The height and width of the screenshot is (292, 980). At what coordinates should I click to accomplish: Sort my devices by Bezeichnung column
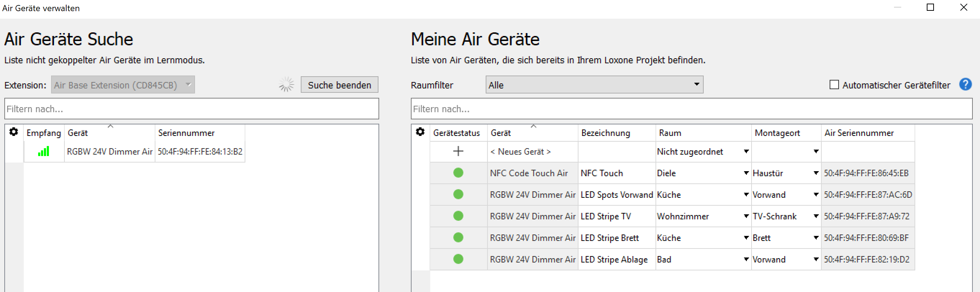point(617,133)
